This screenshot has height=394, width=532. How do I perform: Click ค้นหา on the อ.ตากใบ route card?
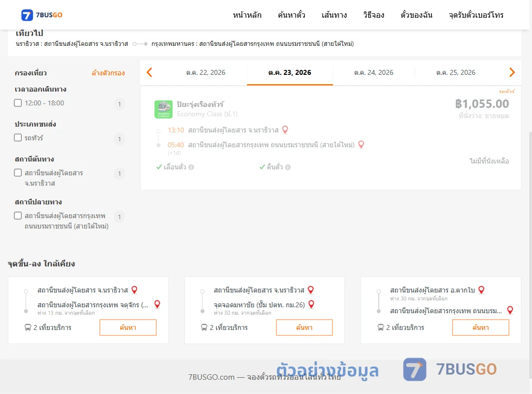(x=481, y=328)
